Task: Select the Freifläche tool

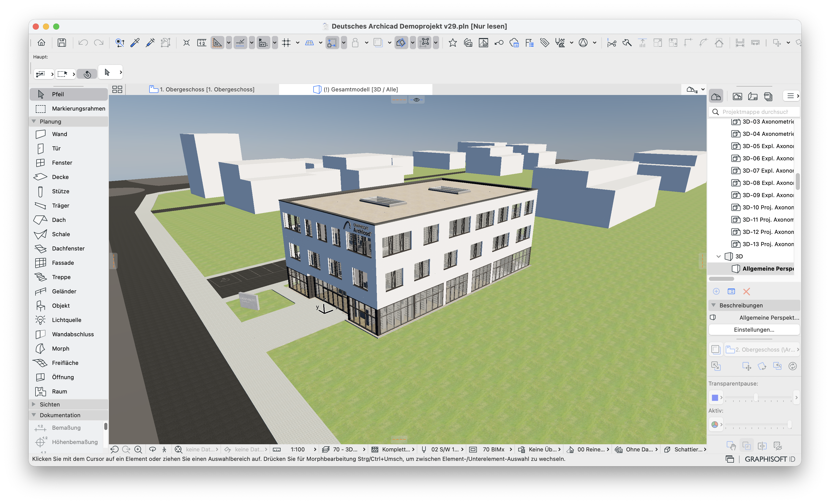Action: point(69,363)
